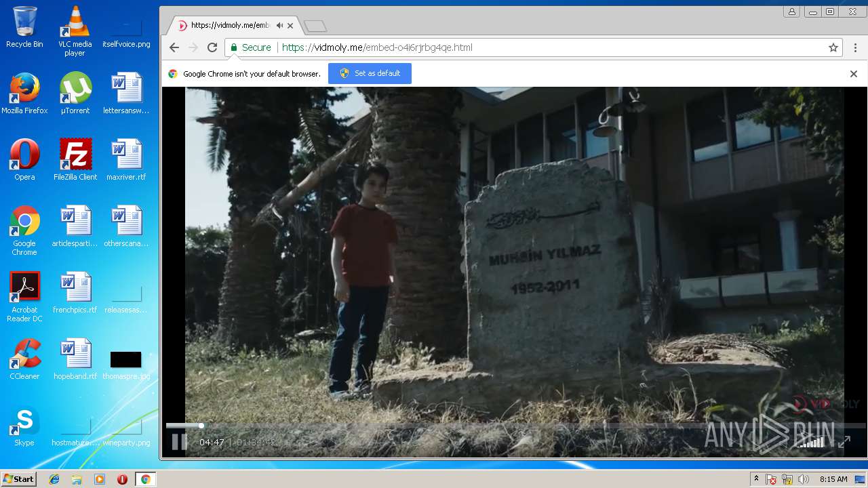Enter fullscreen in the video player
Image resolution: width=868 pixels, height=488 pixels.
click(x=844, y=442)
